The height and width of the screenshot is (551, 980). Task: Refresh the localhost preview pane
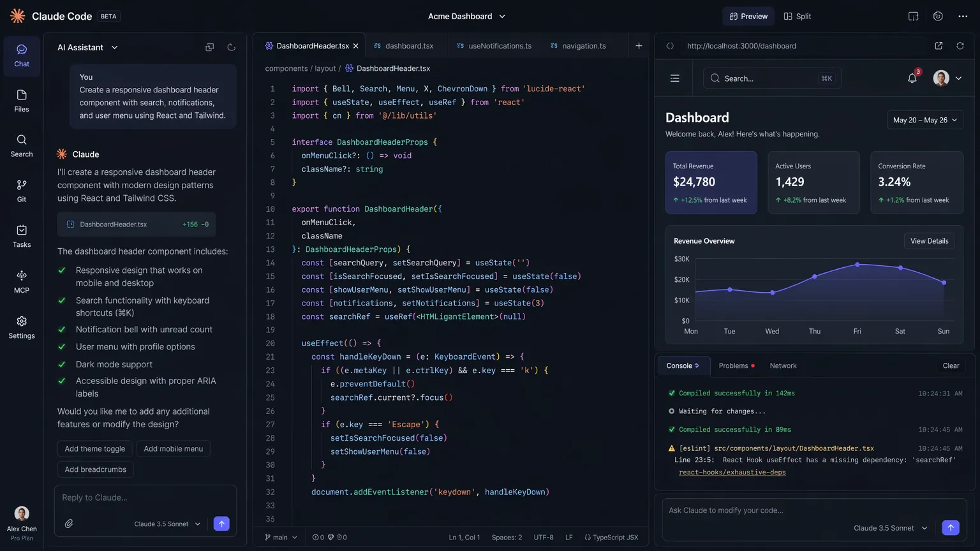pos(960,45)
